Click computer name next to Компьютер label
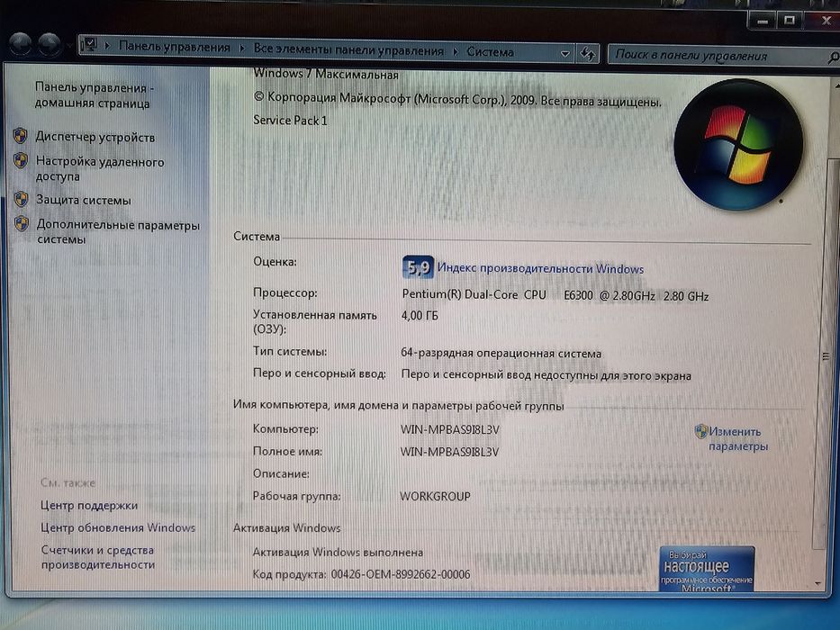Screen dimensions: 840x630 click(x=449, y=429)
